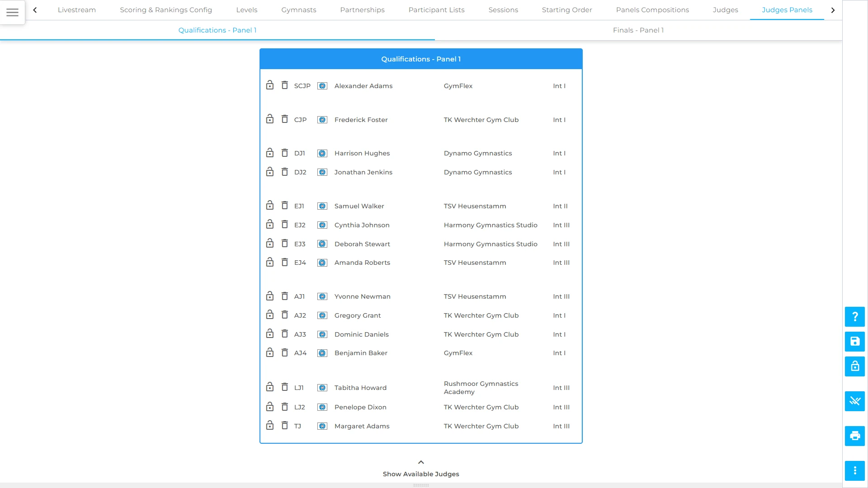868x488 pixels.
Task: Click the flag icon beside Margaret Adams
Action: pyautogui.click(x=322, y=426)
